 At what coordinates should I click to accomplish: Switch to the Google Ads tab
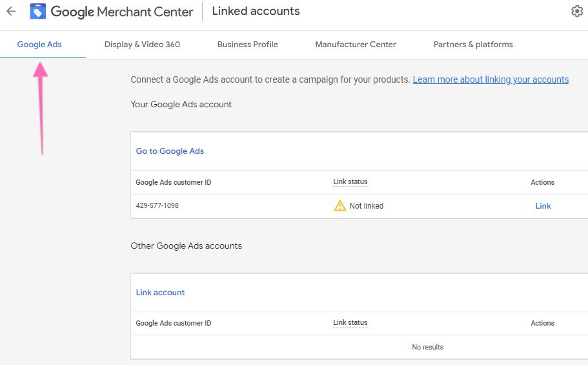coord(39,45)
